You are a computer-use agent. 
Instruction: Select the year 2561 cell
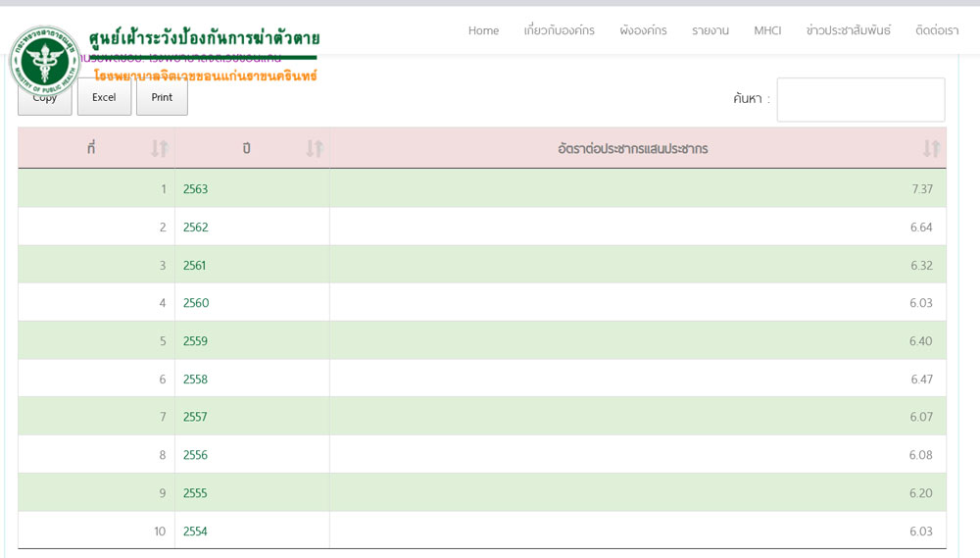click(253, 265)
